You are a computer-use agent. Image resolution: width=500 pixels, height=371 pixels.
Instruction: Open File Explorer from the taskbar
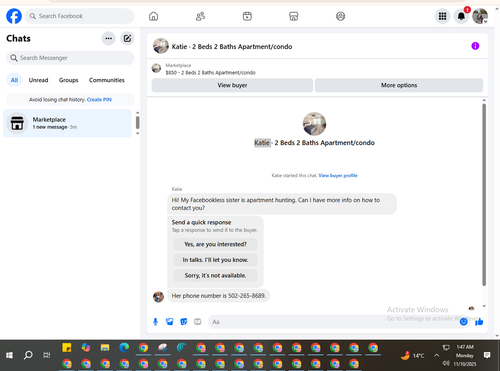tap(105, 348)
